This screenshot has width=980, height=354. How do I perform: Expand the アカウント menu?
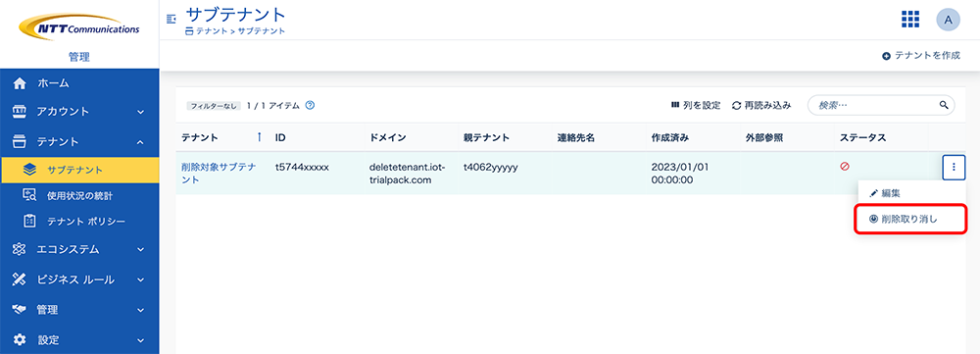coord(79,112)
